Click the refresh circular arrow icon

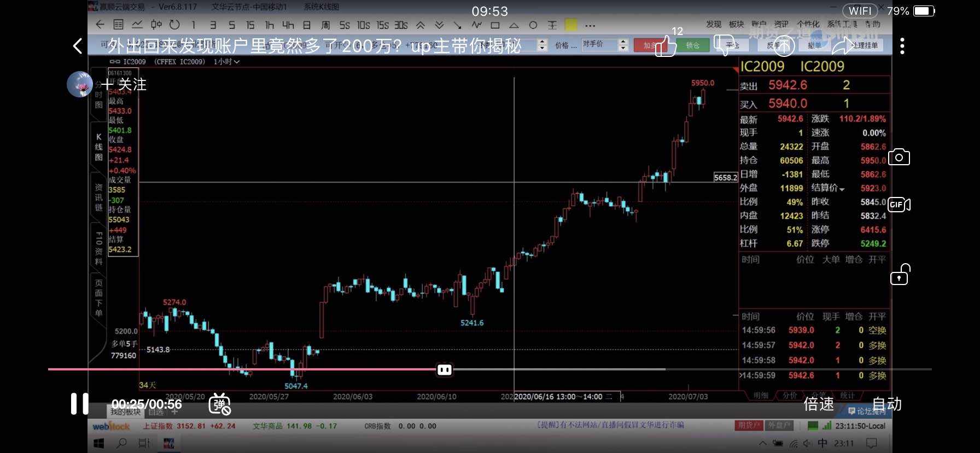pos(174,25)
